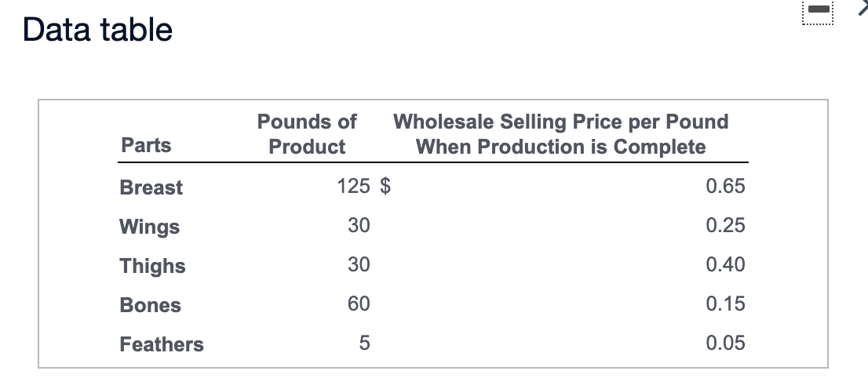Select the Bones row label
Screen dimensions: 868x389
point(151,305)
